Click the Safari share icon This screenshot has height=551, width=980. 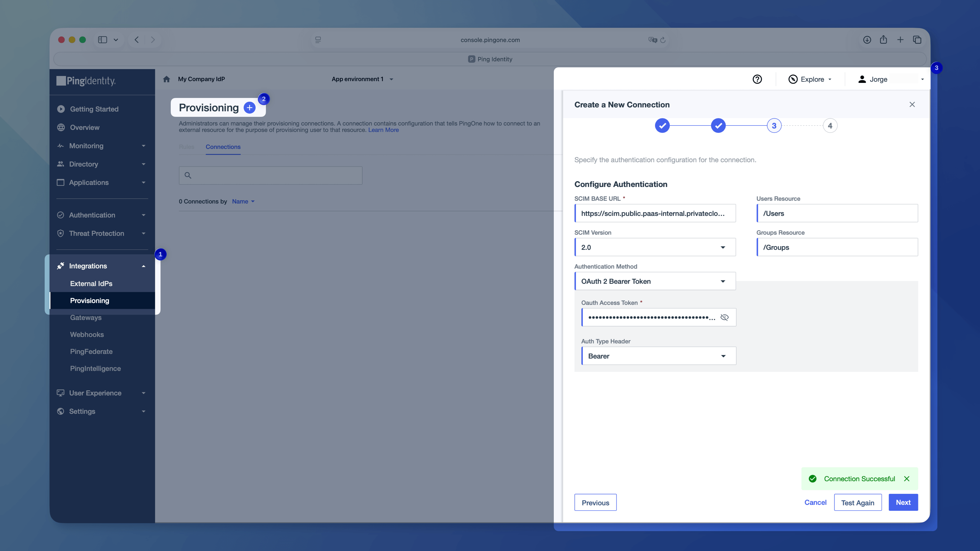pyautogui.click(x=883, y=40)
